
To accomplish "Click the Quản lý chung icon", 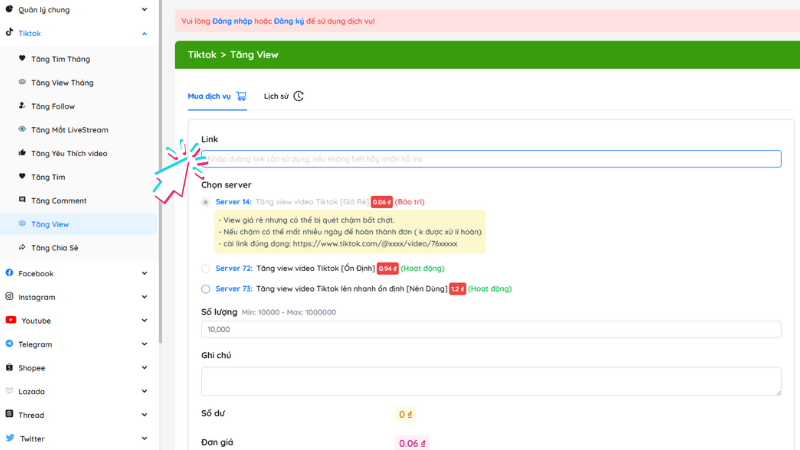I will (9, 9).
